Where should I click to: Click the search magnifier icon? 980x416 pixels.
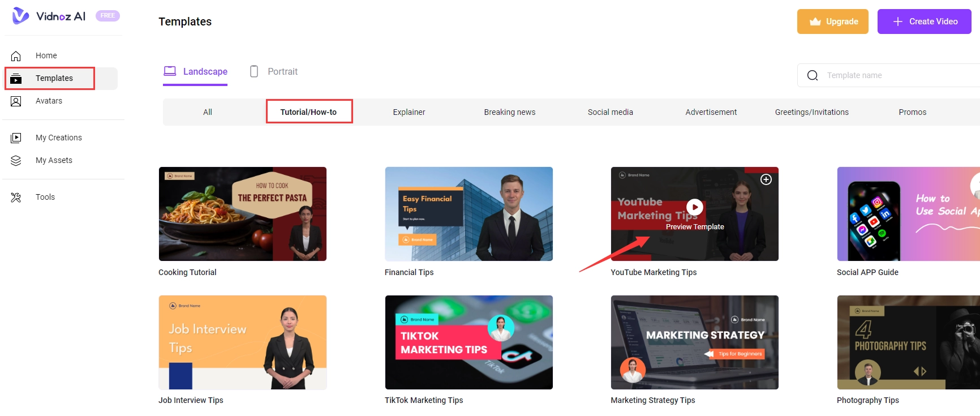click(x=813, y=75)
